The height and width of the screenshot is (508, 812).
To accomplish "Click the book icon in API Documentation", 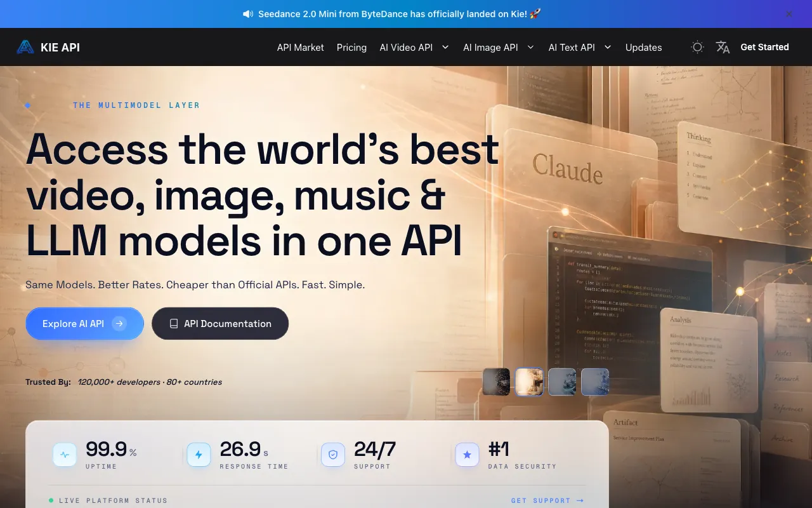I will pos(173,324).
